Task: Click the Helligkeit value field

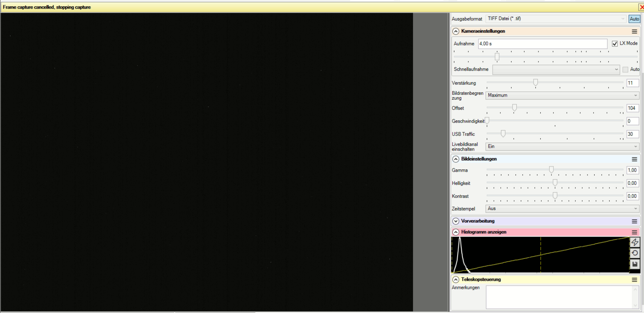Action: point(632,183)
